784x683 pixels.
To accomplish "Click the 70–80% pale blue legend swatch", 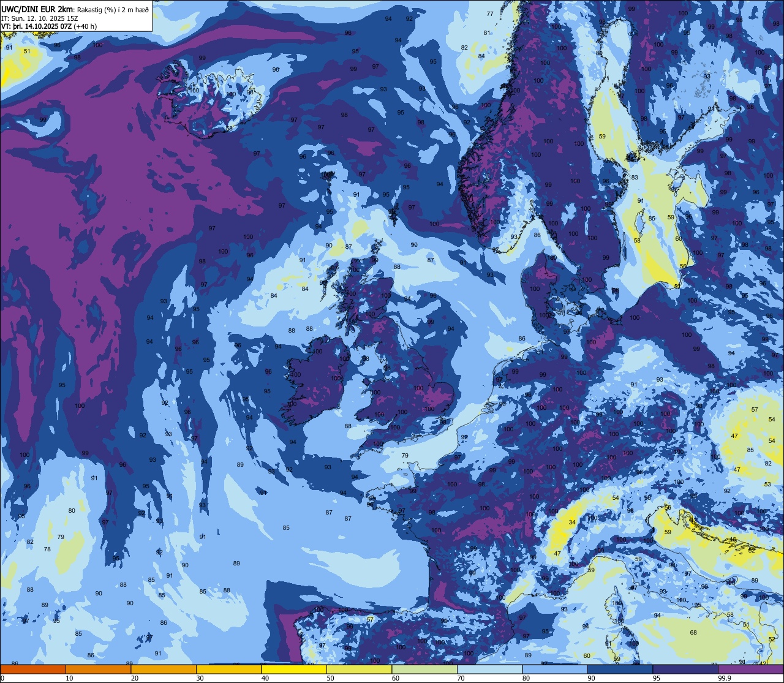I will coord(489,669).
